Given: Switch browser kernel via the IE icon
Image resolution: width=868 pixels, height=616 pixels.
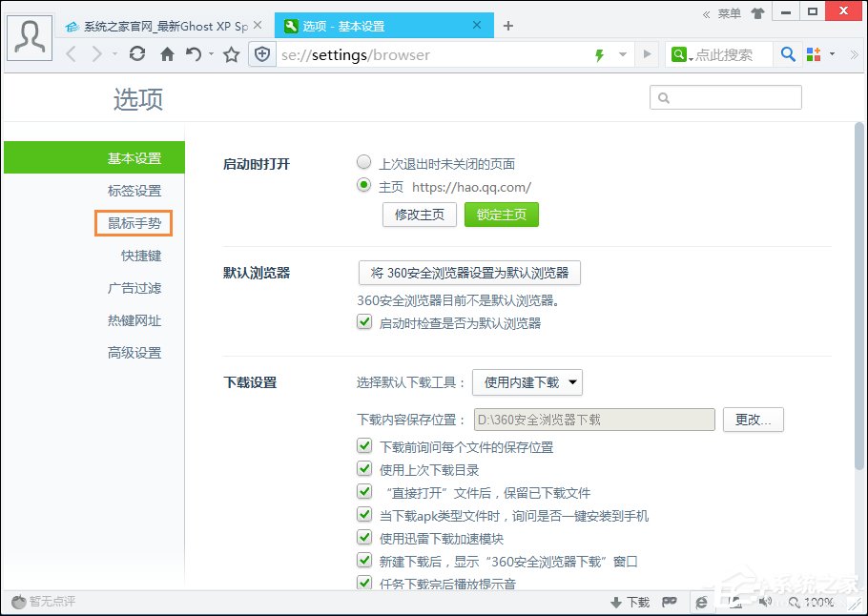Looking at the screenshot, I should click(x=702, y=602).
